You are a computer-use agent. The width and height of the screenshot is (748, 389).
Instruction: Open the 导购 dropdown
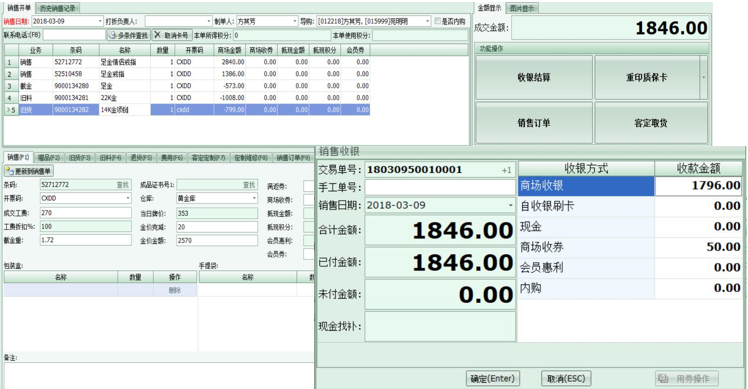(x=427, y=21)
